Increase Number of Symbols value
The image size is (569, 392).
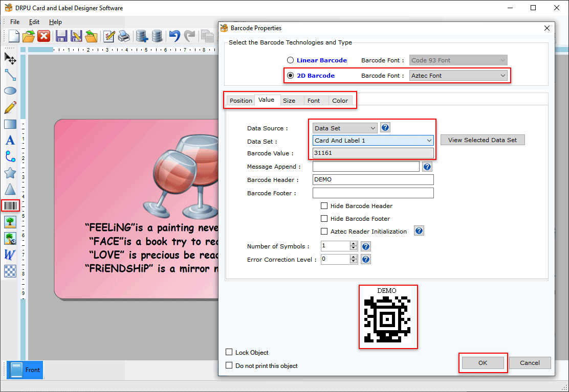tap(354, 244)
